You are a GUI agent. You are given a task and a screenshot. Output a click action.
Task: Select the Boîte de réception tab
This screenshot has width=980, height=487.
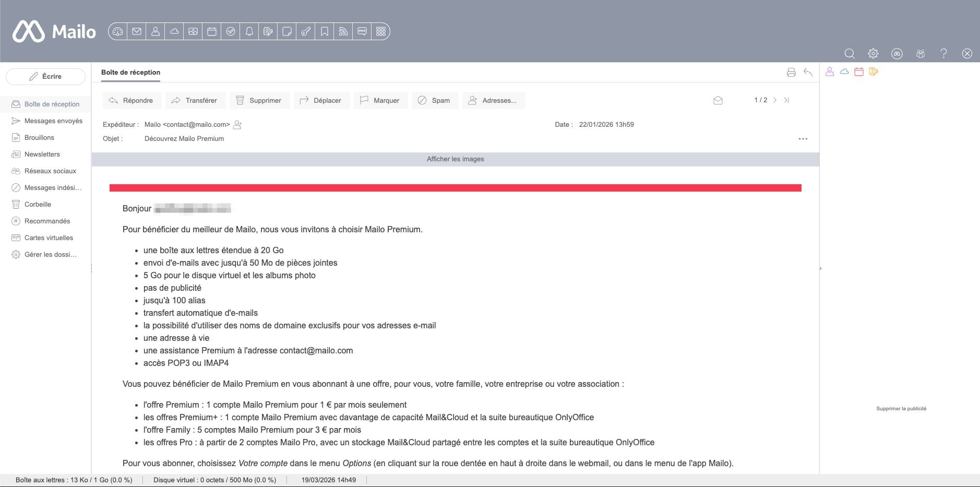130,73
